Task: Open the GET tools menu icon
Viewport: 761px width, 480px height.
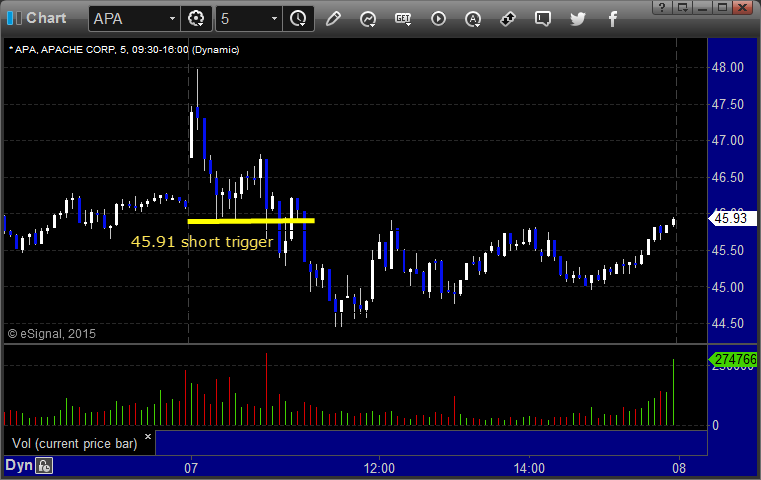Action: point(403,19)
